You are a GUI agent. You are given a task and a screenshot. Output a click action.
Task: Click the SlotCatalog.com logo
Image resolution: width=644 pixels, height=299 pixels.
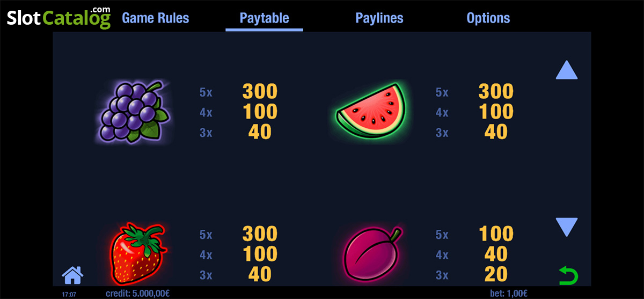(59, 18)
